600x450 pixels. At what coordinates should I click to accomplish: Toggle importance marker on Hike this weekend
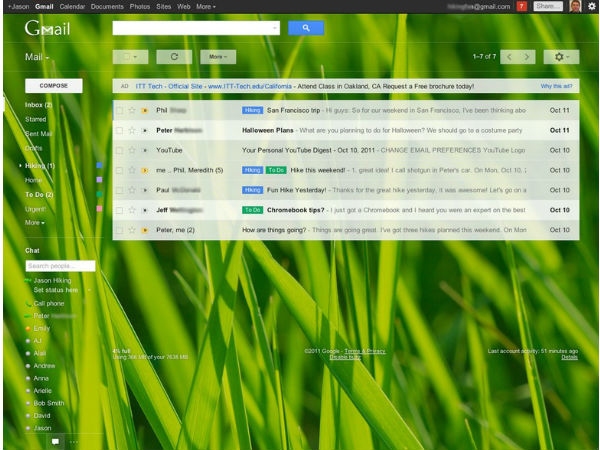coord(145,170)
